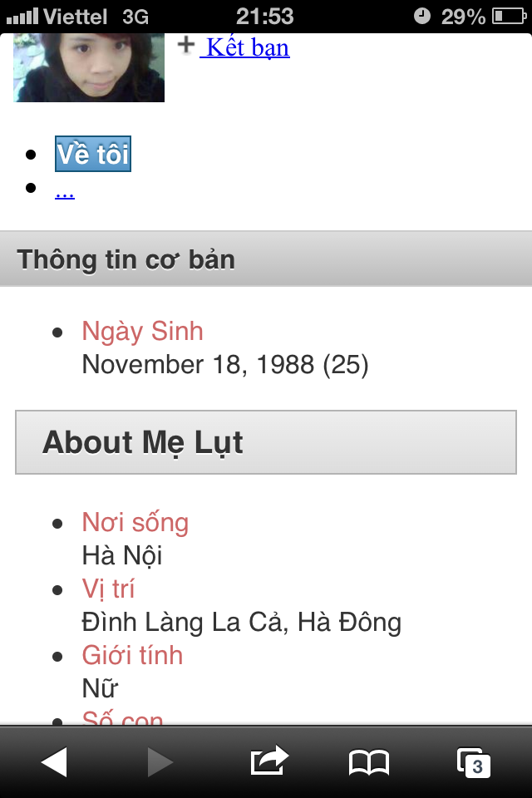The image size is (532, 798).
Task: Tap the 21:53 time in status bar
Action: pos(264,16)
